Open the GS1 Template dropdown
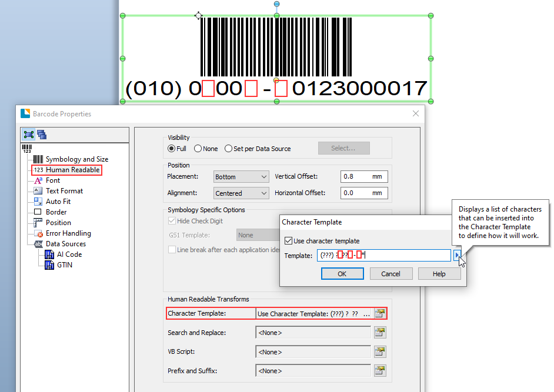 (x=258, y=235)
